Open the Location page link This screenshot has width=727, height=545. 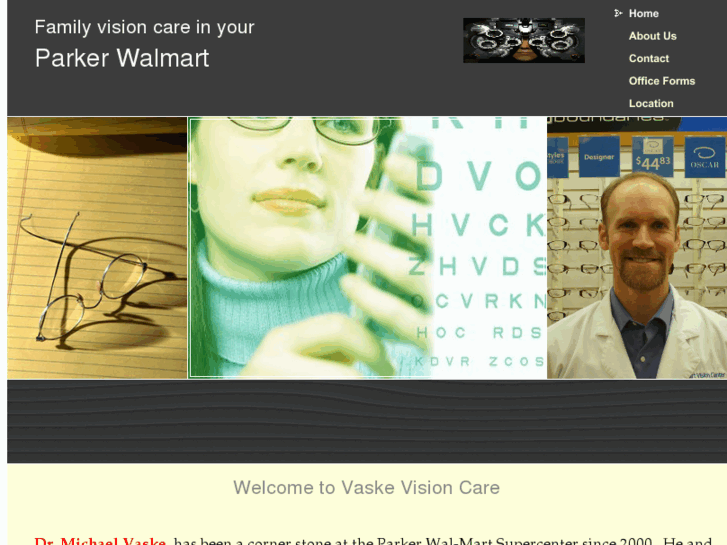pyautogui.click(x=651, y=103)
